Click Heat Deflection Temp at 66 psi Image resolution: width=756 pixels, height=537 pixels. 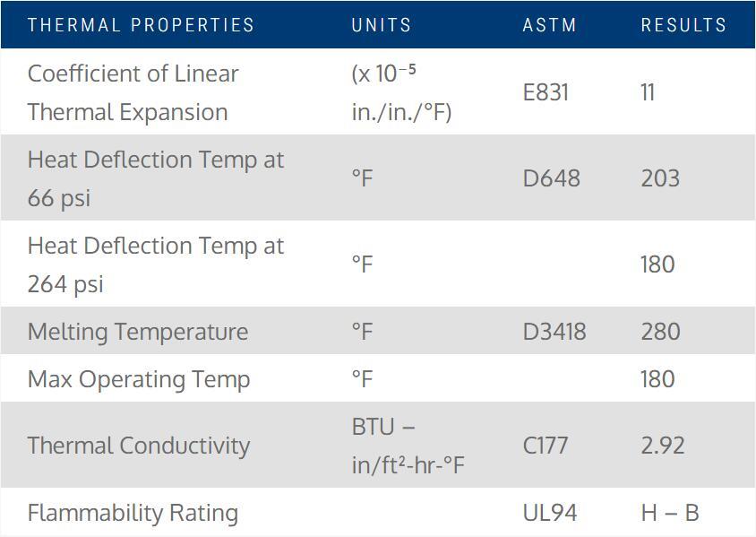pos(156,178)
